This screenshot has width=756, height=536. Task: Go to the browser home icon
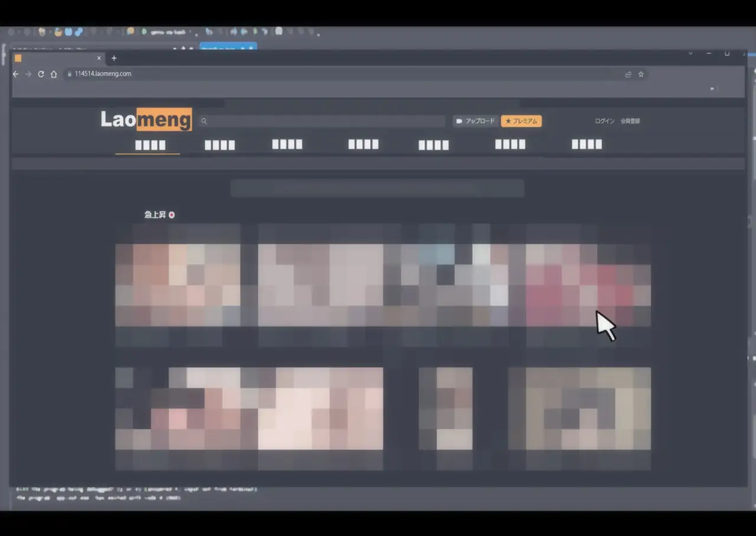[x=54, y=74]
